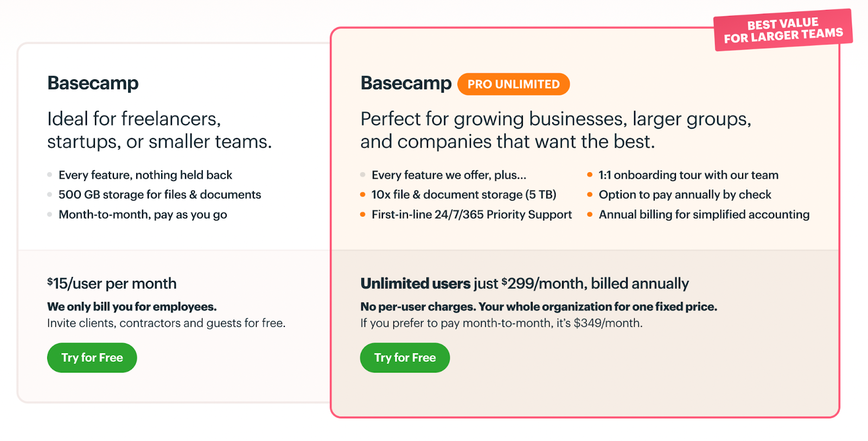
Task: Click bullet beside First-in-line Priority Support
Action: coord(362,215)
